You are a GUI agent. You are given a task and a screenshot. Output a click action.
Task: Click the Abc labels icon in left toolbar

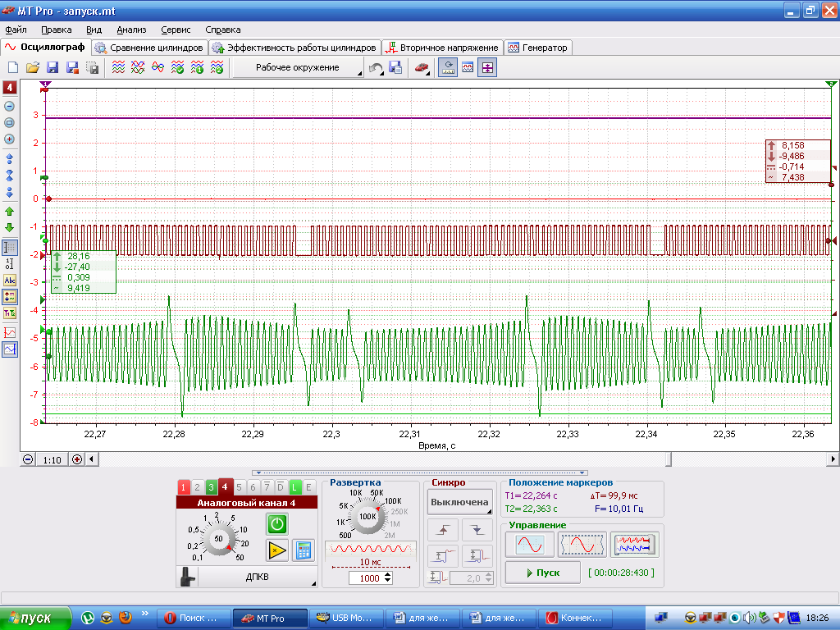click(x=10, y=281)
